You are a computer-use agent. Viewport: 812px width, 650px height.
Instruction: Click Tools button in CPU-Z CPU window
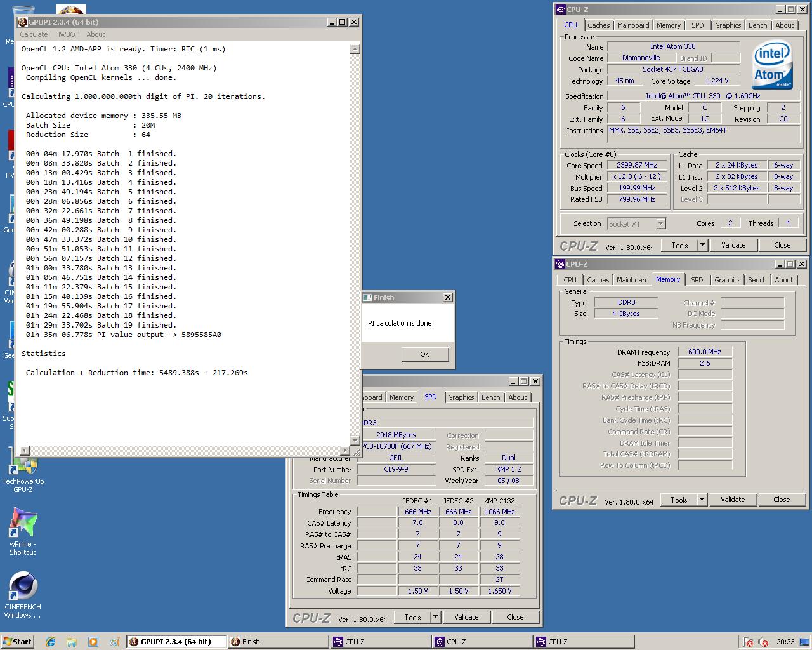[x=679, y=245]
